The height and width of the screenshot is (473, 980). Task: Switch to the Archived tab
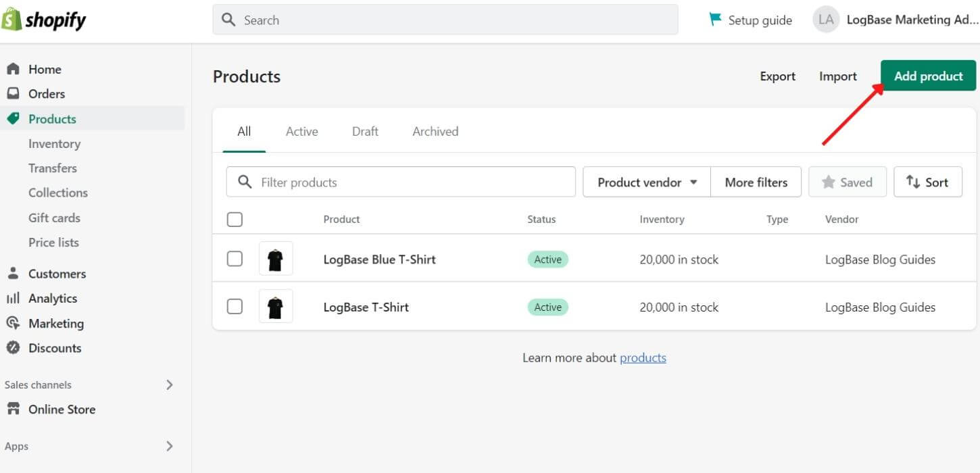(x=435, y=131)
